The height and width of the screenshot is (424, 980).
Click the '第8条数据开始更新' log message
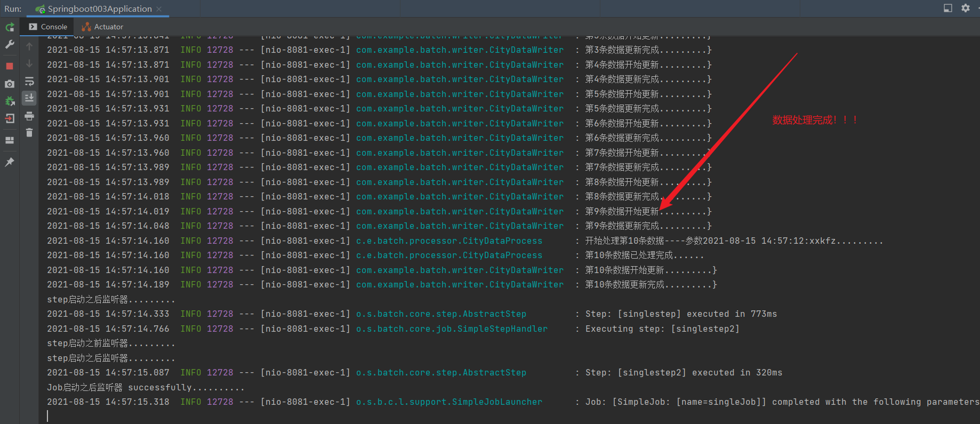[x=648, y=182]
